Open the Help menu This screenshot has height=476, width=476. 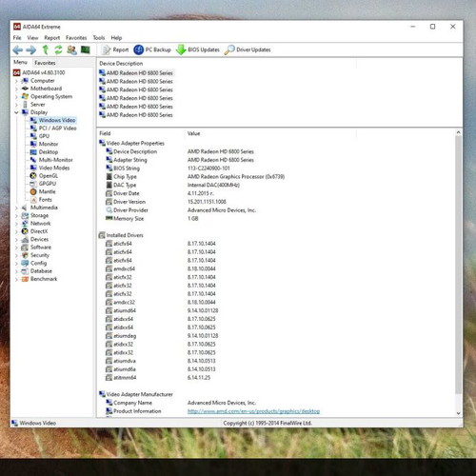[116, 38]
